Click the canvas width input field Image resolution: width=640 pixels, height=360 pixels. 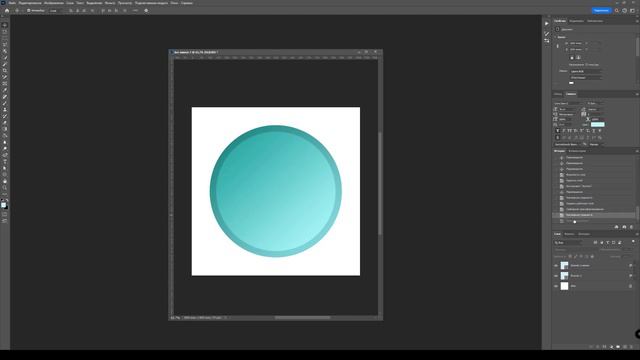pyautogui.click(x=577, y=43)
